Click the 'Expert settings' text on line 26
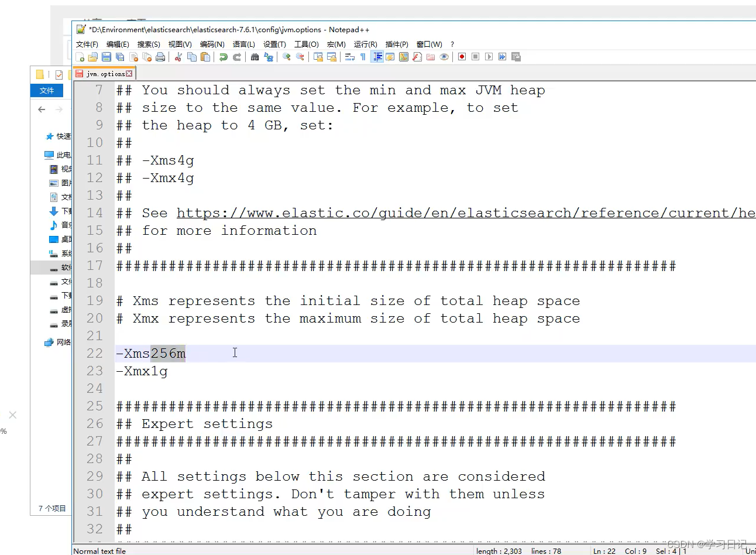 207,424
